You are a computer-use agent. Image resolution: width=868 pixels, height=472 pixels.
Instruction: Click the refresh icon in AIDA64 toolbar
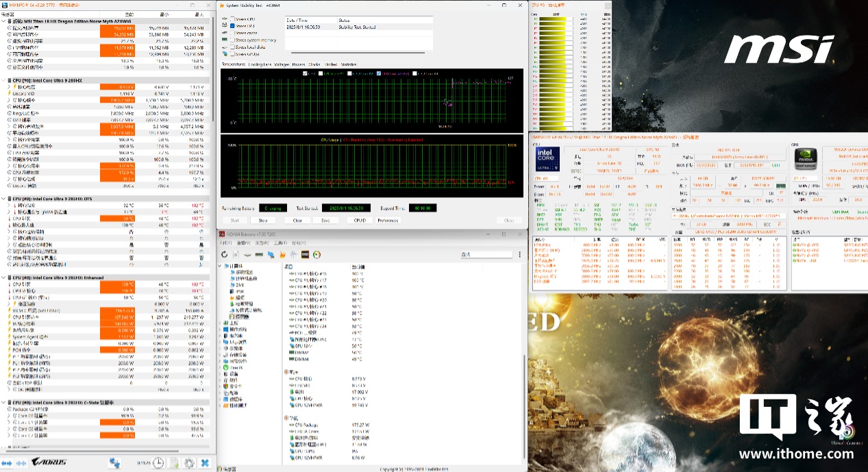point(224,255)
